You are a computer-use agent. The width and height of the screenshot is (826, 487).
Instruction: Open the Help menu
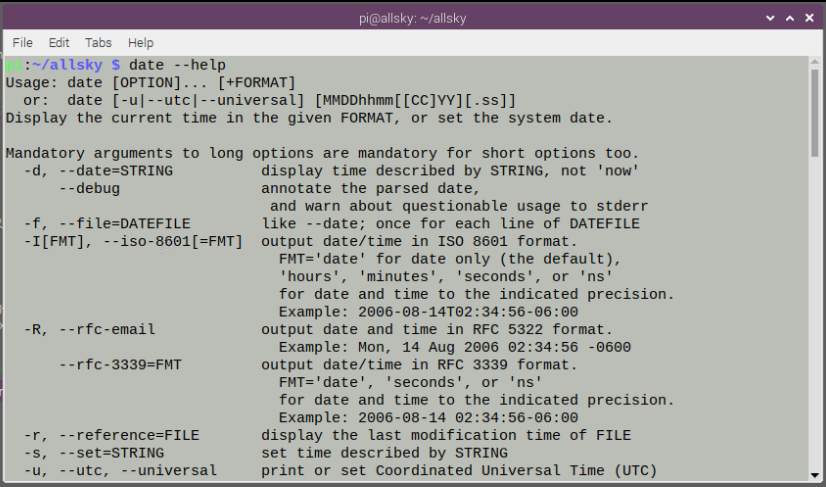141,43
